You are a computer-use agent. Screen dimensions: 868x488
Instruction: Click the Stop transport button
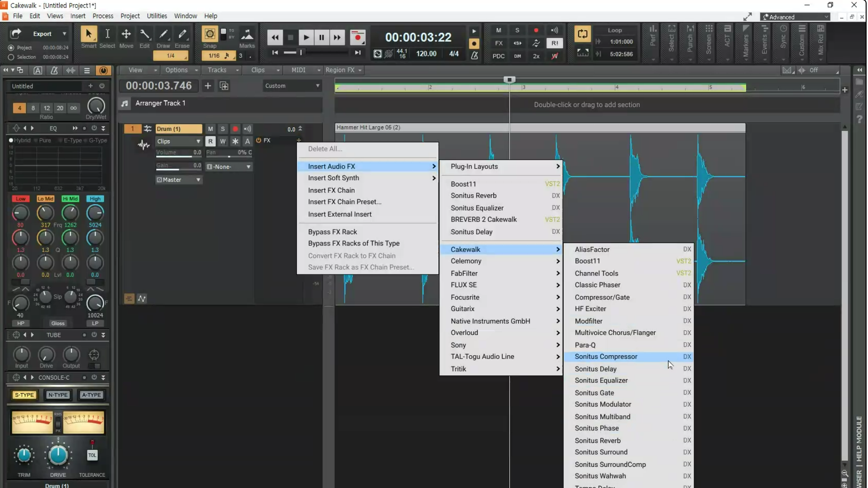(x=290, y=38)
